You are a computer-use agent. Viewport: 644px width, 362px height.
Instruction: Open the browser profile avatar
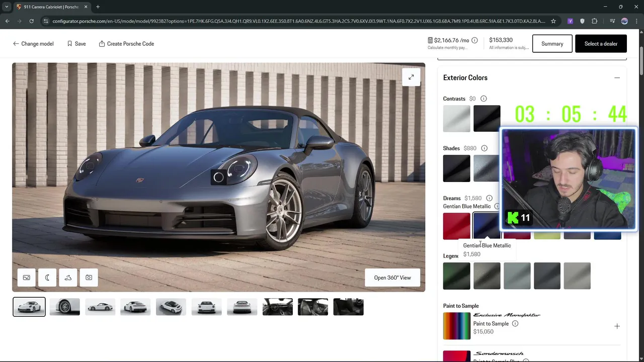624,21
